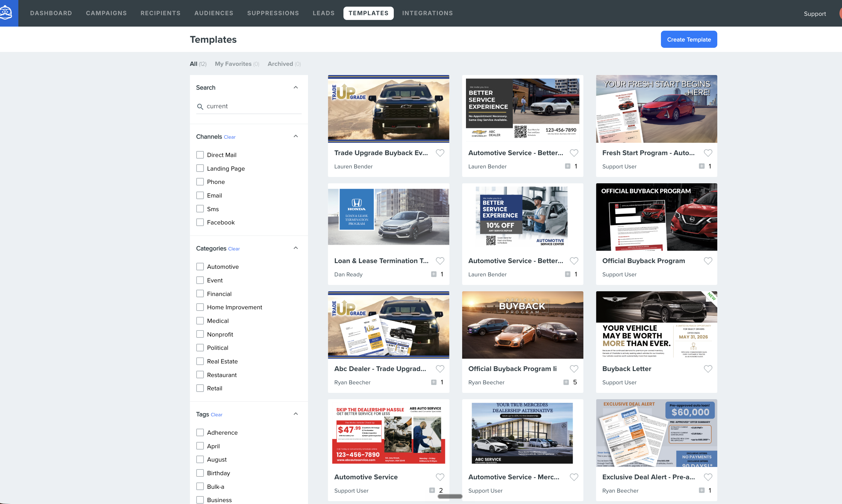The height and width of the screenshot is (504, 842).
Task: Collapse the Channels filter section
Action: pyautogui.click(x=296, y=136)
